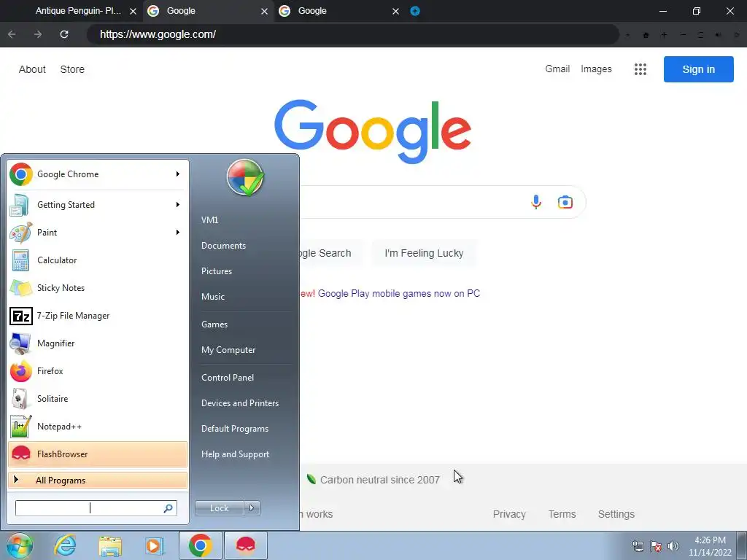
Task: Open Help and Support
Action: click(235, 454)
